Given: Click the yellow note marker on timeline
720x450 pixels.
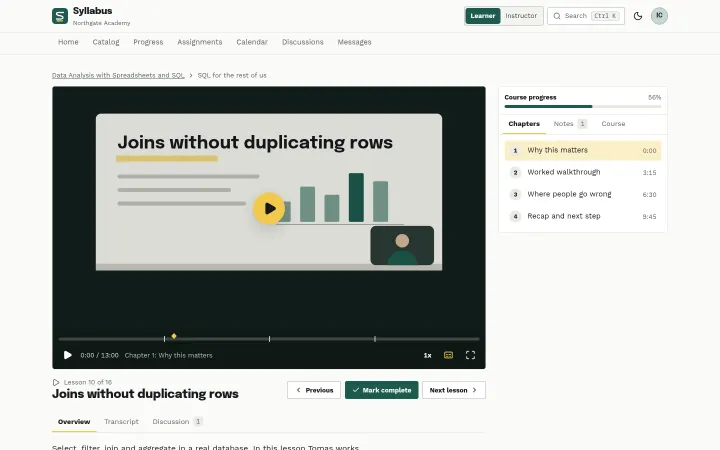Looking at the screenshot, I should [x=174, y=336].
